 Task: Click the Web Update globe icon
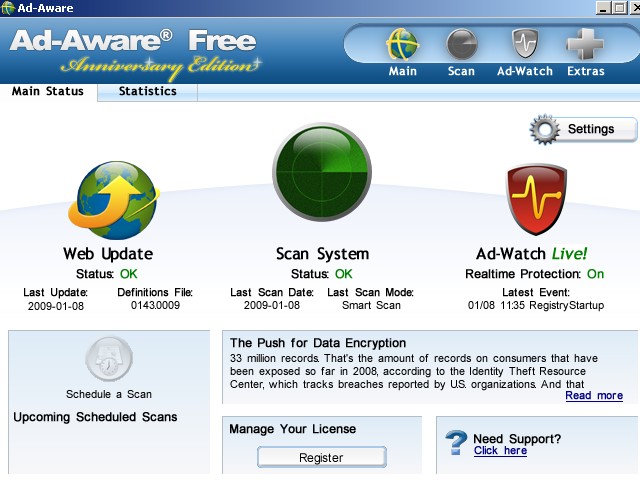click(x=114, y=200)
